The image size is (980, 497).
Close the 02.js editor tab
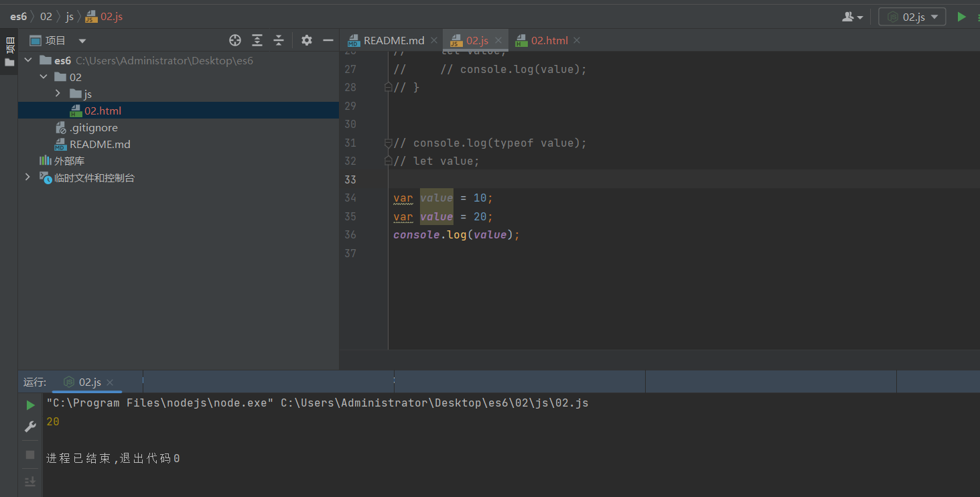498,41
